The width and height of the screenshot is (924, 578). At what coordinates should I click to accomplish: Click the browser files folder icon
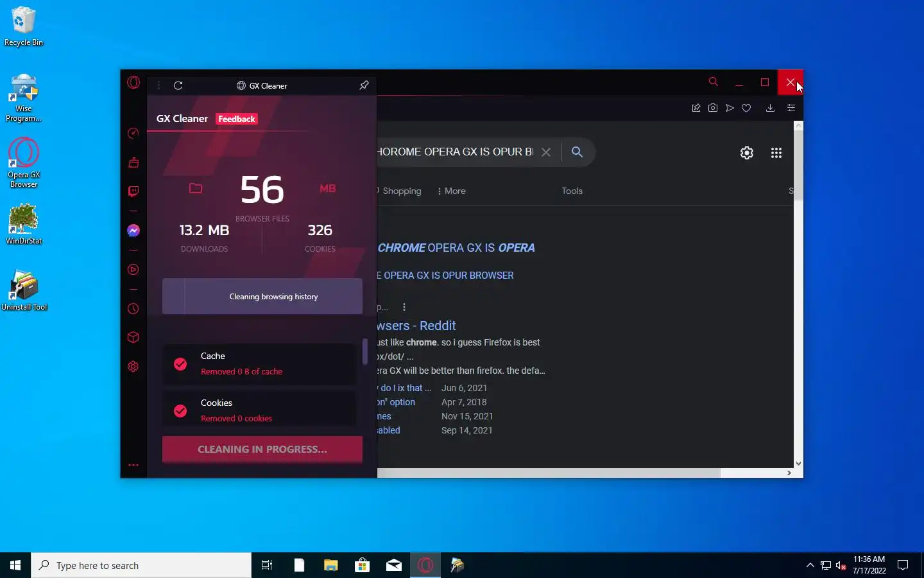pyautogui.click(x=196, y=188)
